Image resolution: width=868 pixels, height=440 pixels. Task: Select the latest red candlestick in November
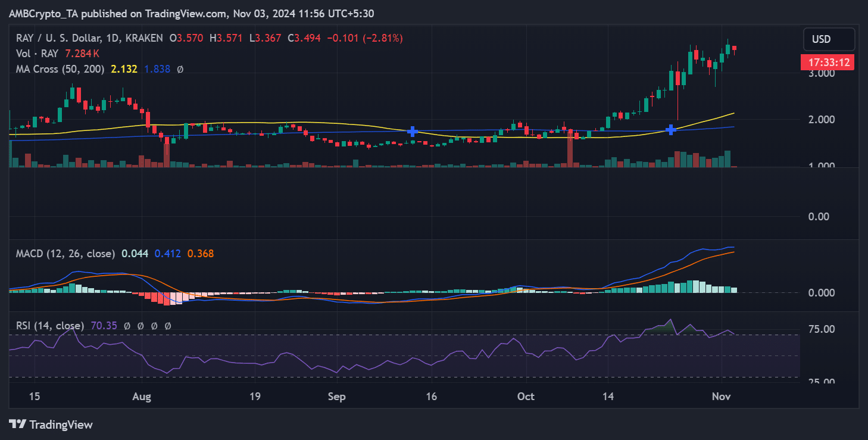(735, 48)
